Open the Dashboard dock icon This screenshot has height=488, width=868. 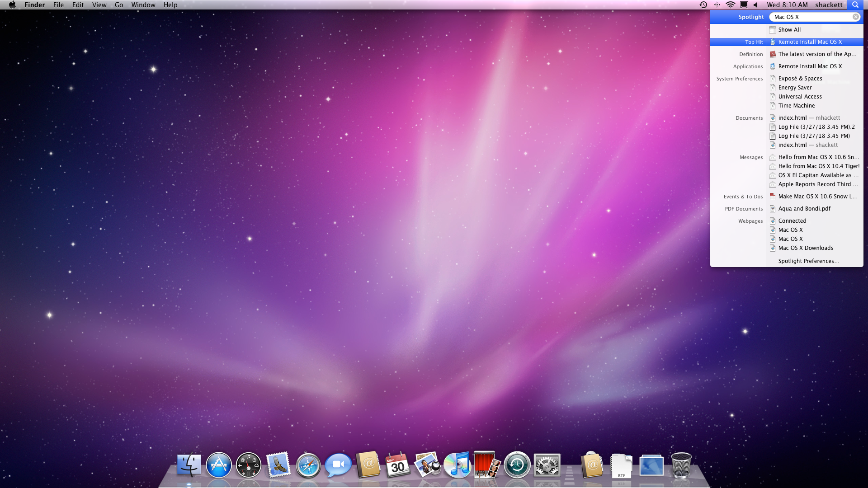[249, 465]
